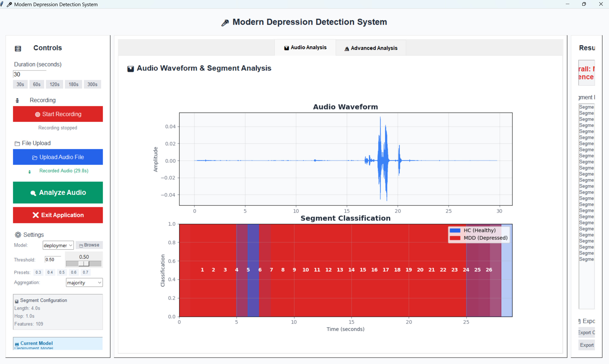609x364 pixels.
Task: Switch to the Advanced Analysis tab
Action: 371,48
